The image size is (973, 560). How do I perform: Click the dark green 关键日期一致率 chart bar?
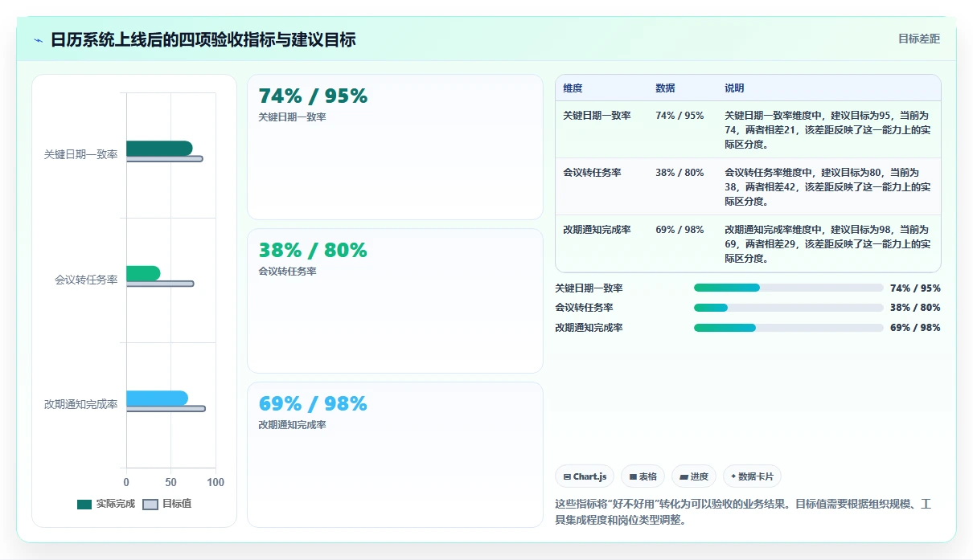pos(159,148)
